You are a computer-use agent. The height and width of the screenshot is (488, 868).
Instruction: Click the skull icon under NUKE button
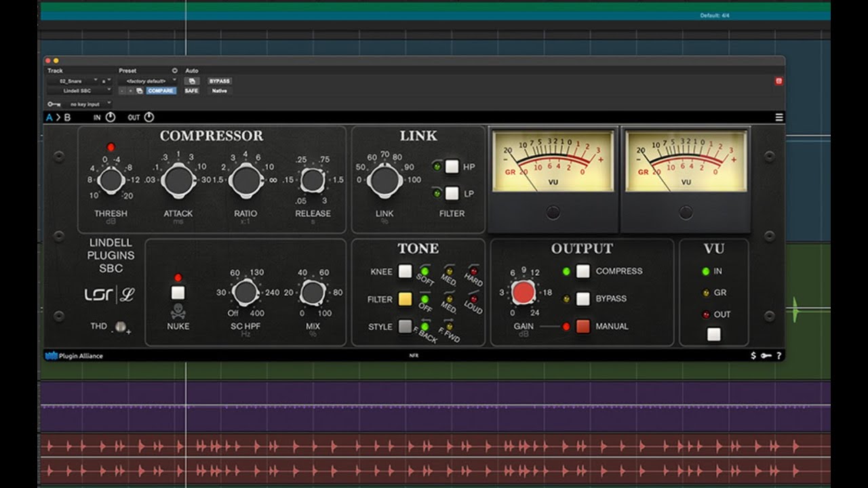(x=178, y=312)
